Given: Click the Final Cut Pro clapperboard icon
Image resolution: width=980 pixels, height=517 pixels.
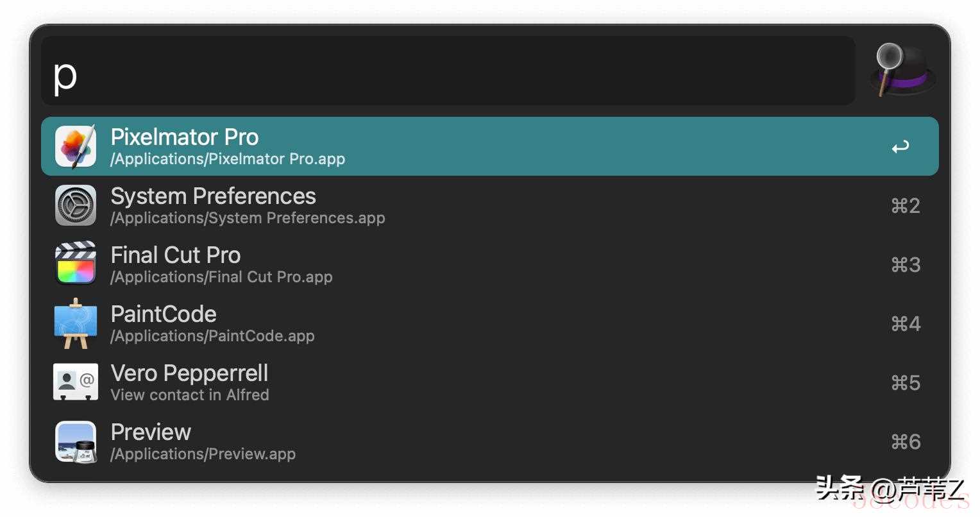Looking at the screenshot, I should 76,263.
